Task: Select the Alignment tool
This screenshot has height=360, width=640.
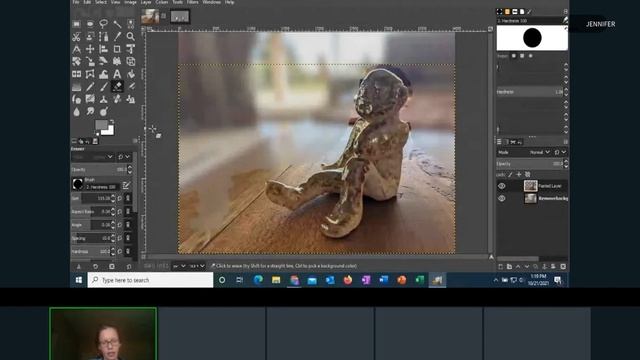Action: [103, 49]
